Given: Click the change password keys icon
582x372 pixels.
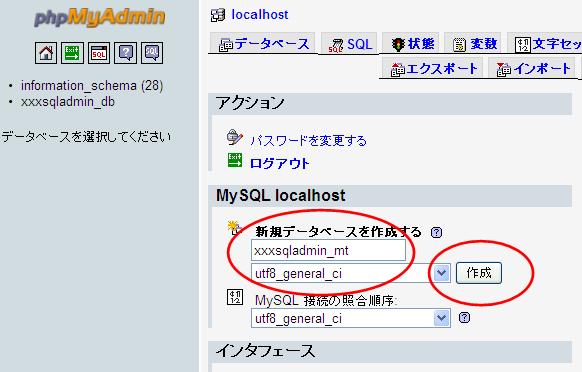Looking at the screenshot, I should coord(235,137).
